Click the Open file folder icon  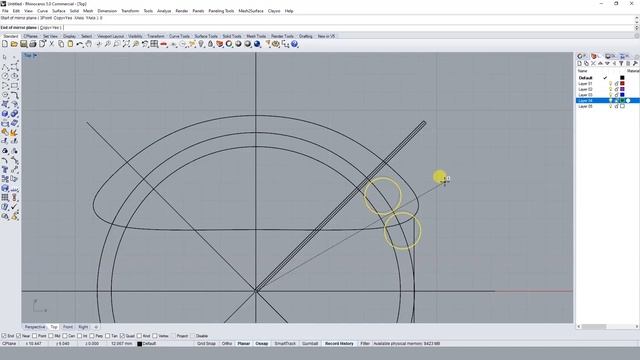(x=14, y=44)
